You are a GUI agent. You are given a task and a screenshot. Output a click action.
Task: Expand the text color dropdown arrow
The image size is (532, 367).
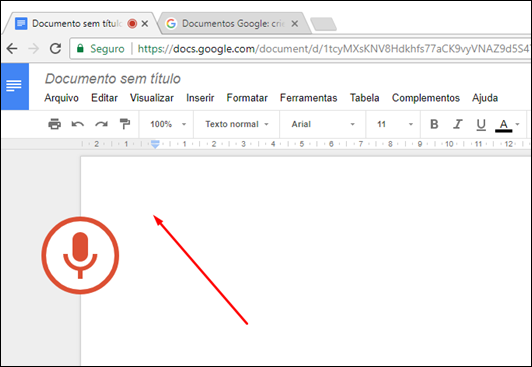point(517,124)
